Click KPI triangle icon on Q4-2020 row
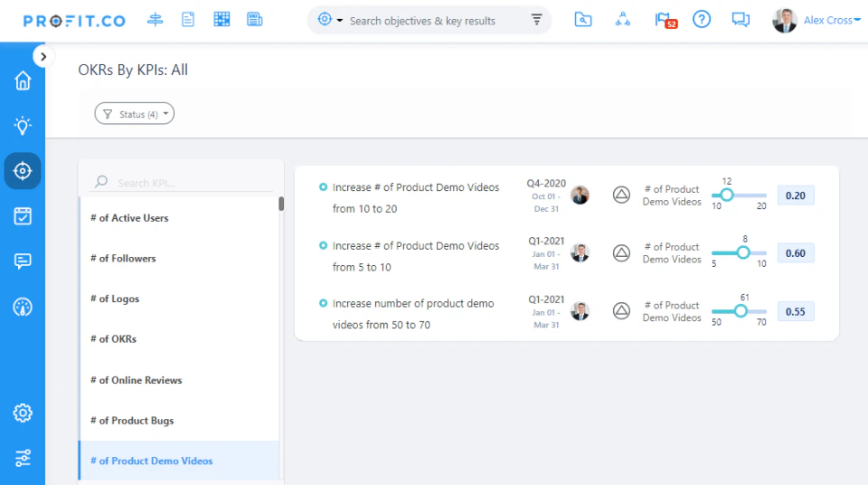 622,195
